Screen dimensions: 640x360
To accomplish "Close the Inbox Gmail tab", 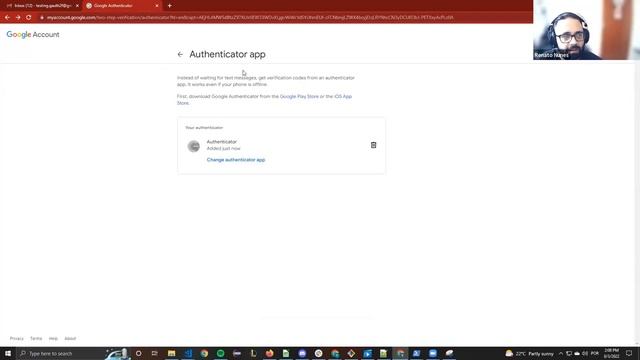I will [x=77, y=6].
